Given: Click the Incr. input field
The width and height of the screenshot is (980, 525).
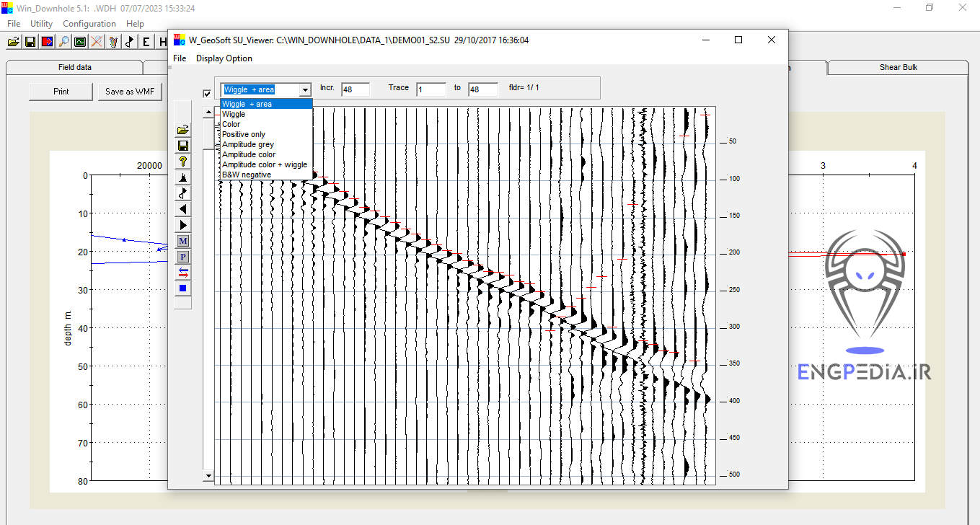Looking at the screenshot, I should (x=355, y=89).
